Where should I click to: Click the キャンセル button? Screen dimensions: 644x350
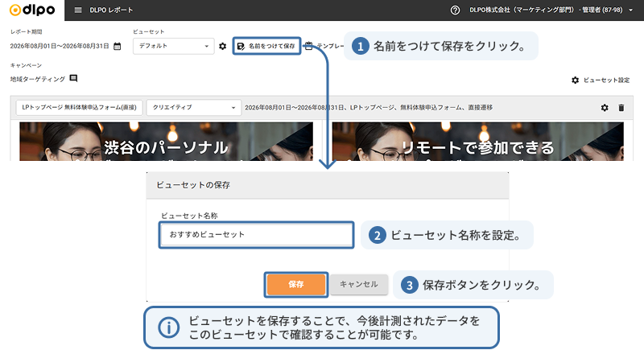(359, 284)
